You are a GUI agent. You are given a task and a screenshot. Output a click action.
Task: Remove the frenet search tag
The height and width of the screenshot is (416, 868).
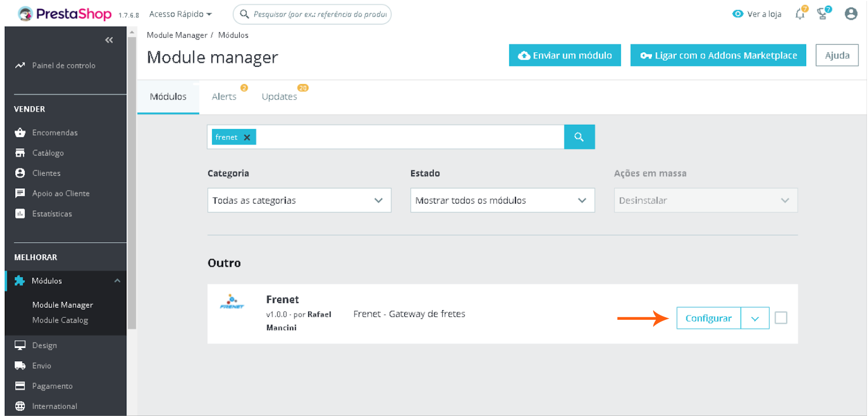(x=247, y=137)
